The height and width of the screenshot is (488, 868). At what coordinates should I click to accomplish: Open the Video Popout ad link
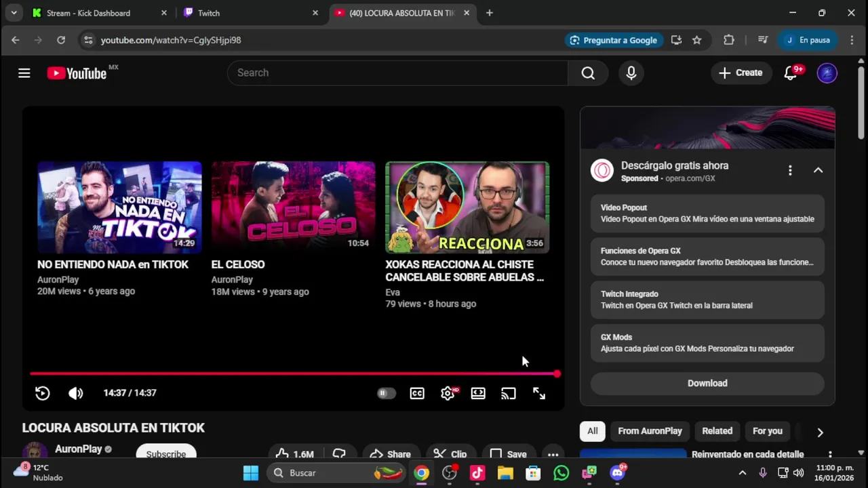tap(707, 213)
